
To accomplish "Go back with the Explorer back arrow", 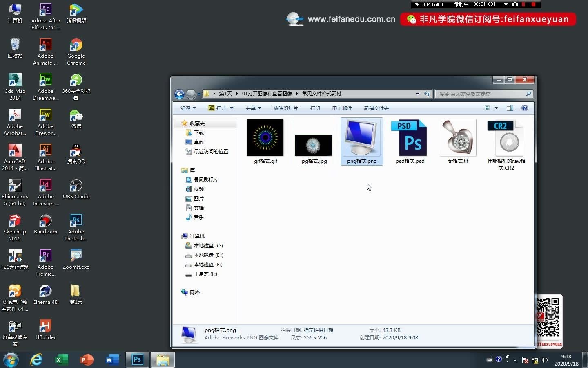I will tap(179, 94).
